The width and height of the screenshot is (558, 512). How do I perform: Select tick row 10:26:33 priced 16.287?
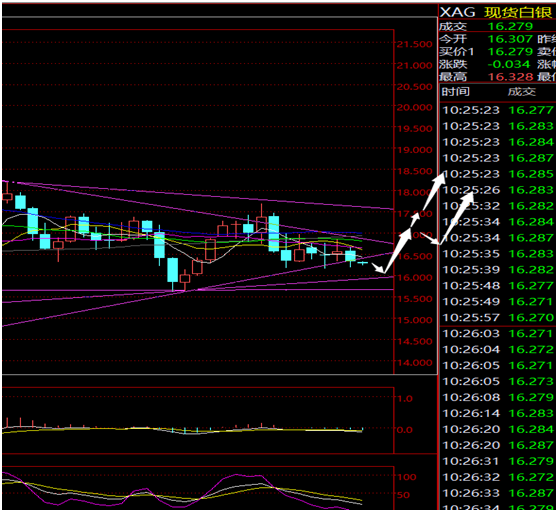(x=498, y=493)
